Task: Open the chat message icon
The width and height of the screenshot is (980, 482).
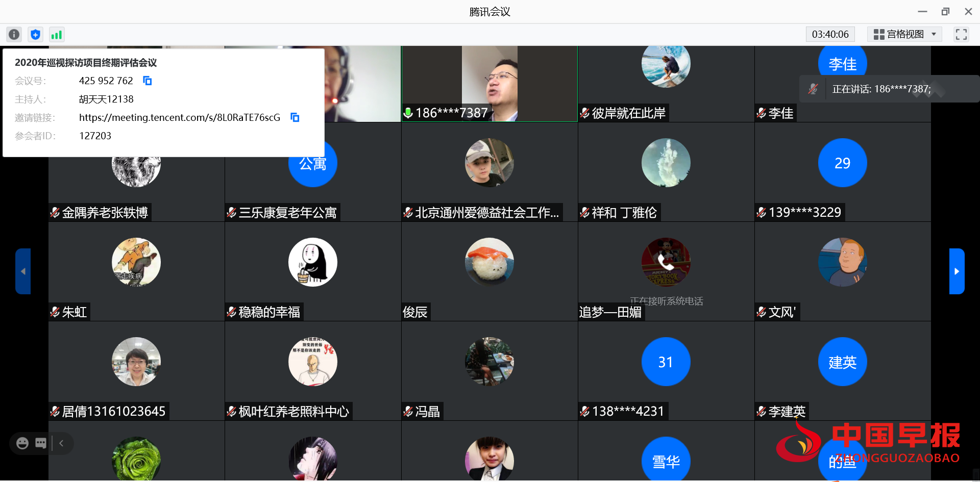Action: [41, 443]
